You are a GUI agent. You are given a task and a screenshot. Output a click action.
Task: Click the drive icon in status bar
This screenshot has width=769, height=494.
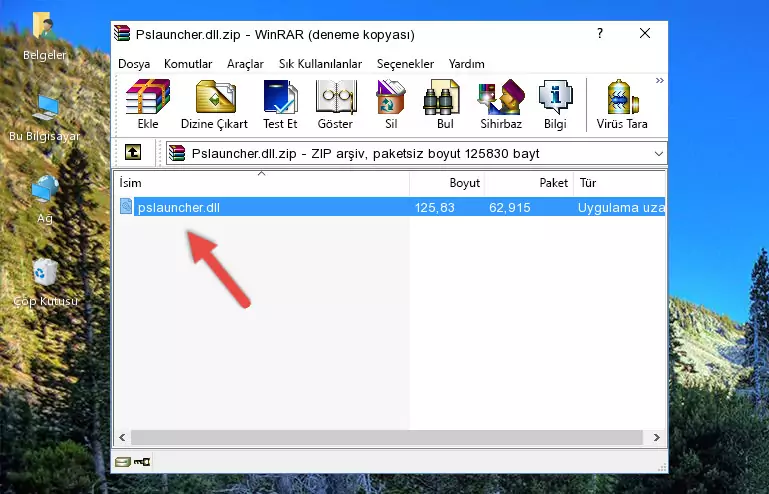tap(122, 461)
